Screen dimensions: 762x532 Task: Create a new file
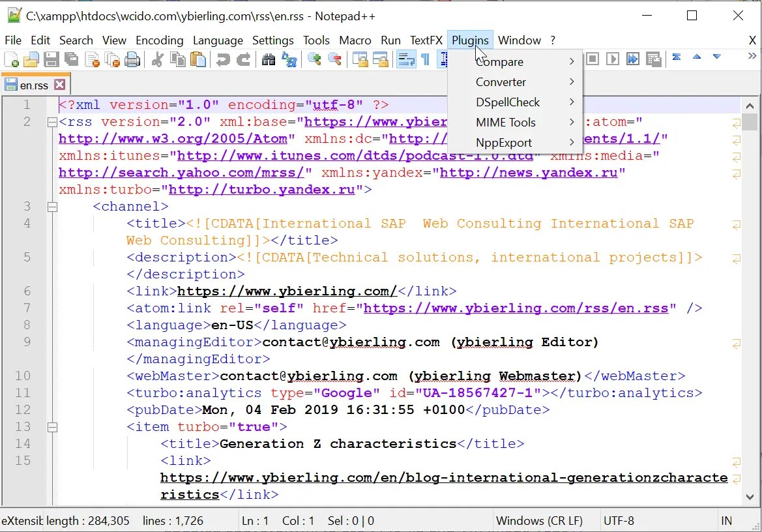click(x=12, y=59)
